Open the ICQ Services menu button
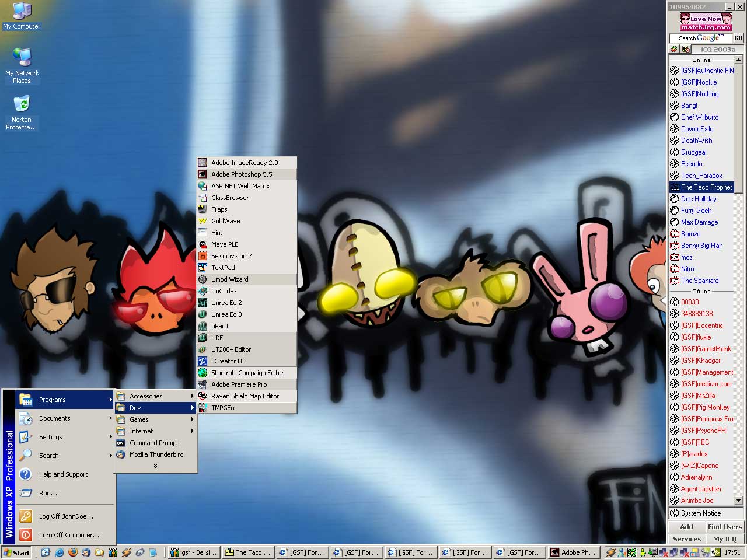 (687, 539)
